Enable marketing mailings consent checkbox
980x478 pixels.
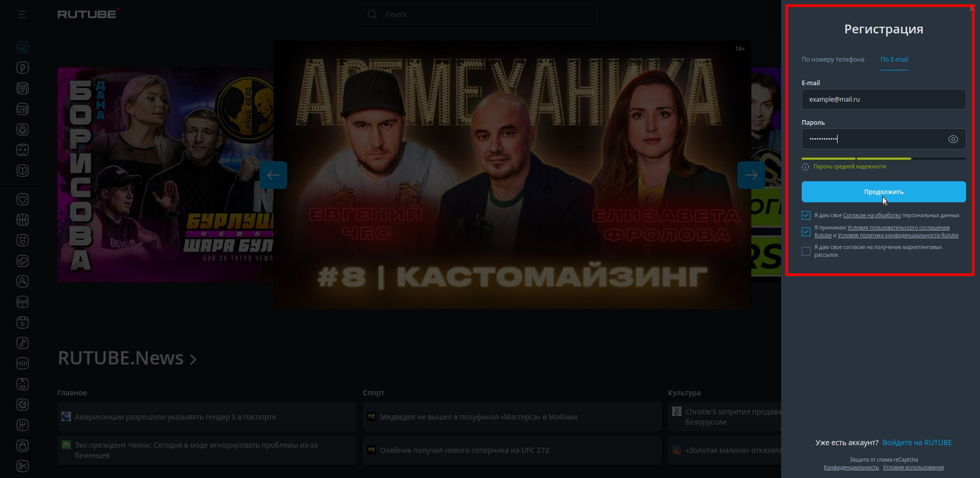coord(806,251)
